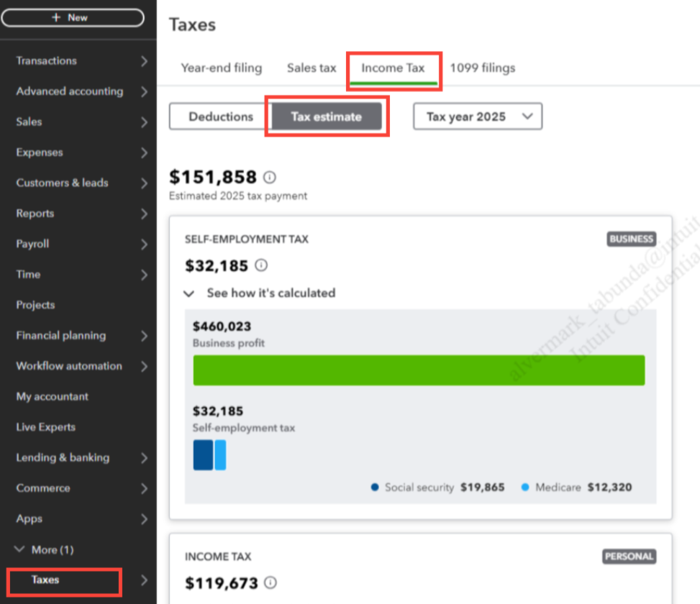
Task: Click the Social security legend dot
Action: point(375,487)
